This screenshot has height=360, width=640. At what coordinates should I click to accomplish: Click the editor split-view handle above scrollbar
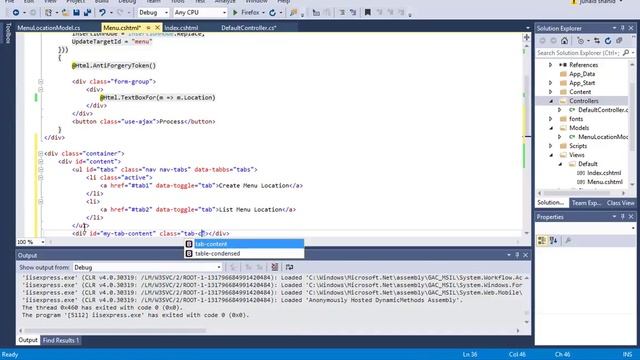click(x=527, y=37)
